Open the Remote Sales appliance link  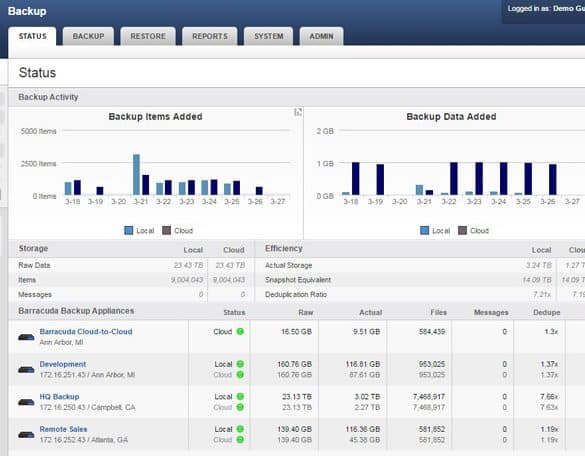point(63,429)
